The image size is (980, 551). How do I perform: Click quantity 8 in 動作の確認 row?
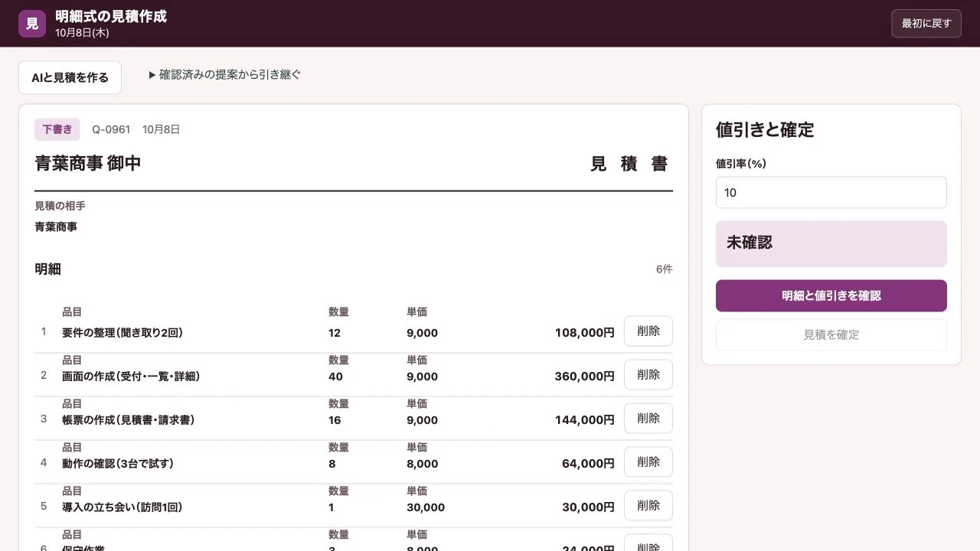[x=332, y=464]
